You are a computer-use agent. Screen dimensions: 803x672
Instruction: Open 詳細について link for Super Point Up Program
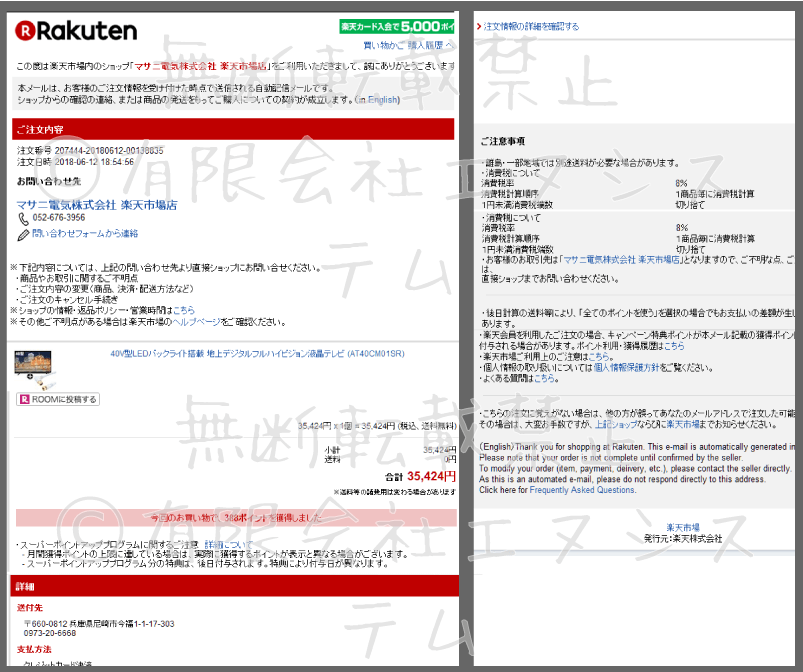228,544
